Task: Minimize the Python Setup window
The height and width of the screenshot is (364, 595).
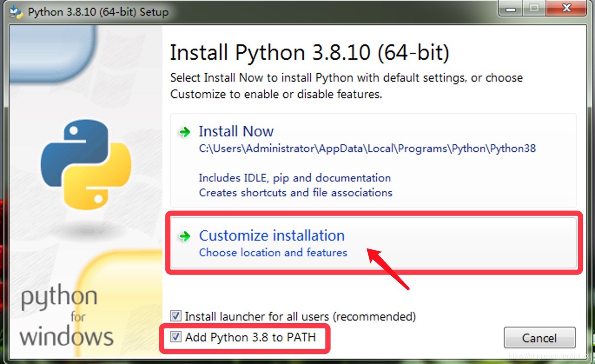Action: (x=512, y=8)
